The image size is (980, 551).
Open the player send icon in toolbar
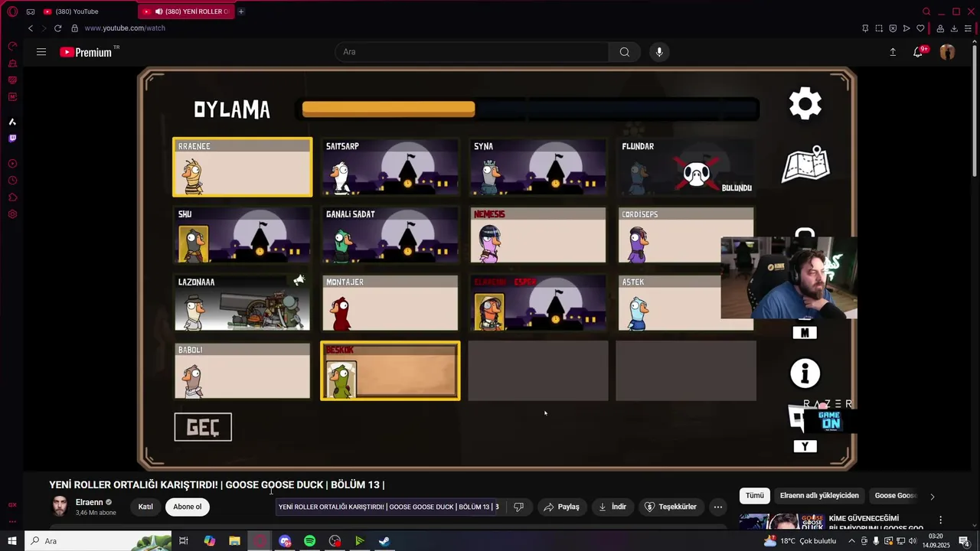click(906, 28)
